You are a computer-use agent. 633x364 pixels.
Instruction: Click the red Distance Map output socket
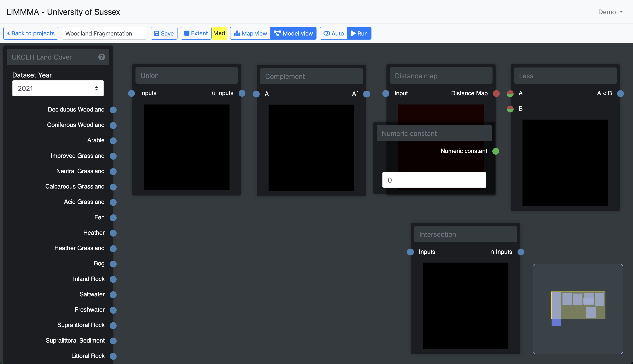click(496, 94)
